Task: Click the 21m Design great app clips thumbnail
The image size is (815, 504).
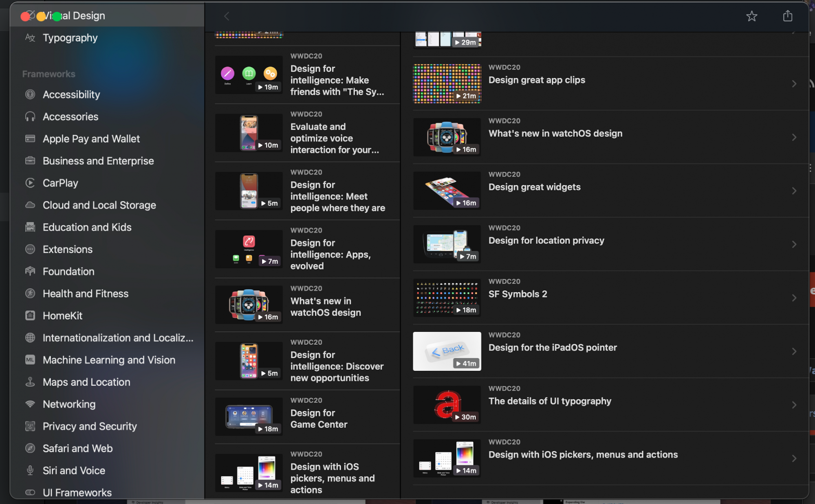Action: point(447,84)
